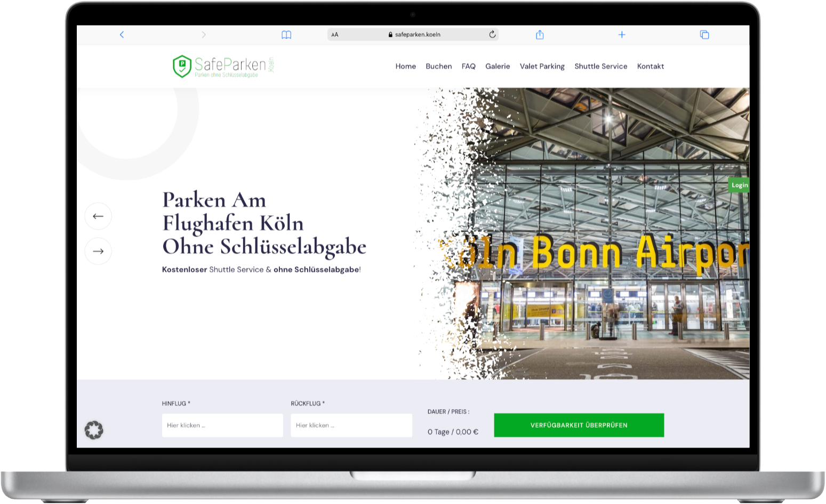
Task: Click the browser back arrow
Action: click(122, 35)
